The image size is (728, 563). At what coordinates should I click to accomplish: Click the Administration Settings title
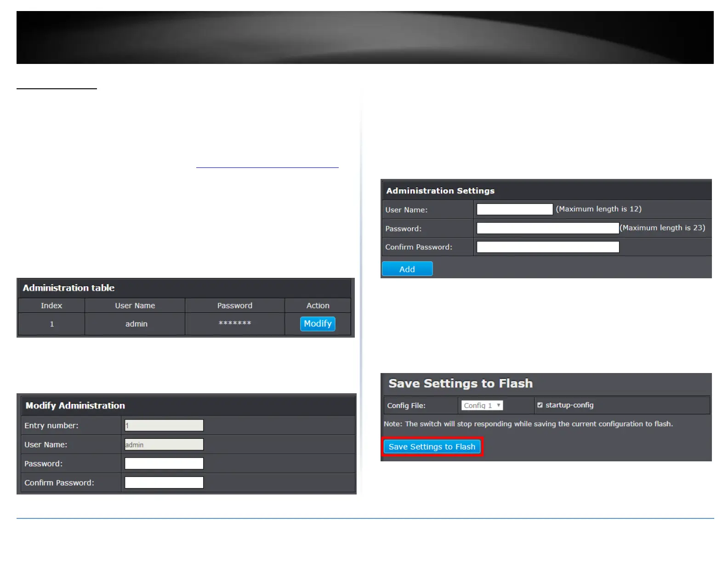pyautogui.click(x=440, y=191)
